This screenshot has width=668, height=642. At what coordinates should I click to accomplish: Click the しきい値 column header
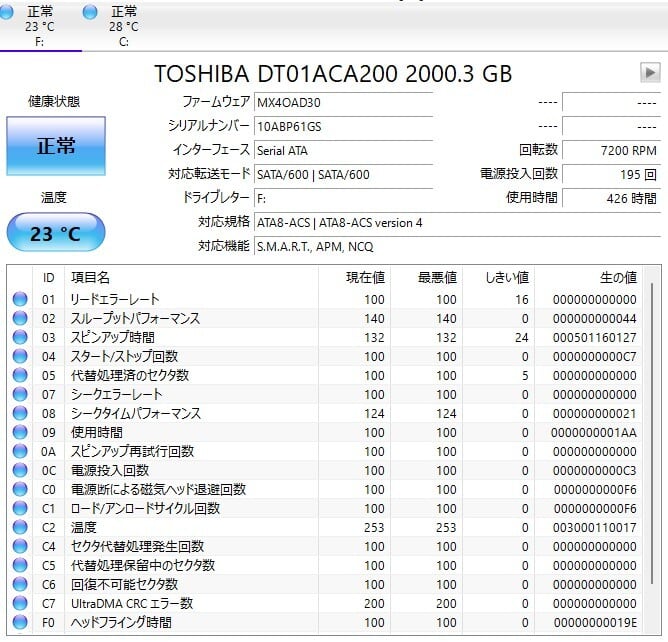click(506, 277)
